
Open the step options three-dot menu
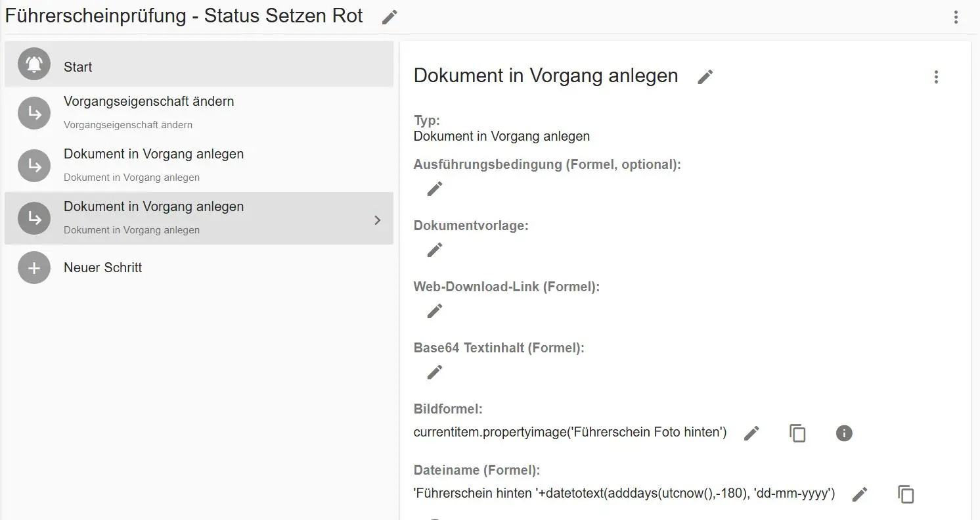pos(936,77)
